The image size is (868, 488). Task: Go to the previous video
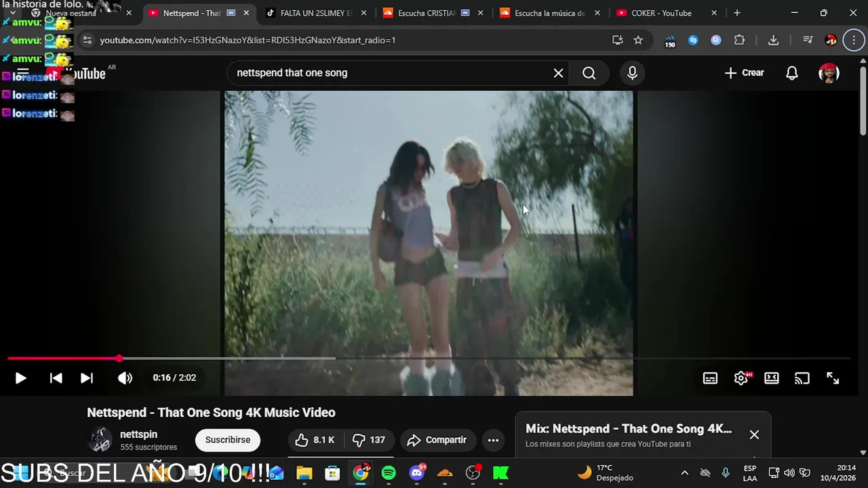pyautogui.click(x=56, y=378)
